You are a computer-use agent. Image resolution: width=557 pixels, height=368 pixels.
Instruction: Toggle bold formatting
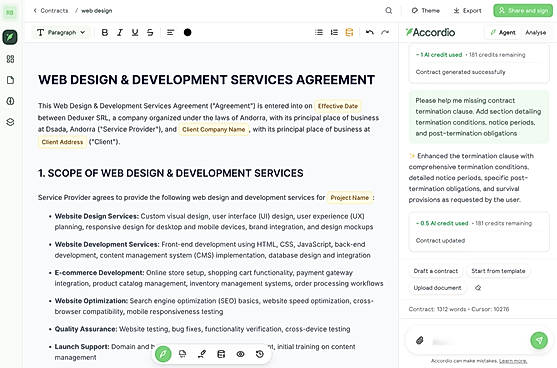(x=104, y=33)
